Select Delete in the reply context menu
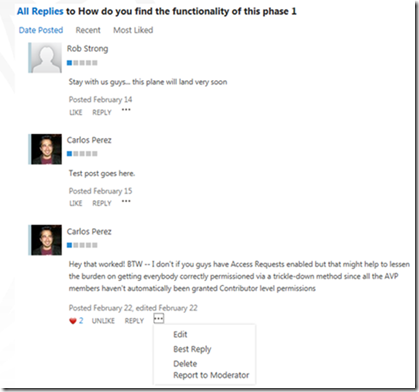The image size is (419, 392). point(185,364)
